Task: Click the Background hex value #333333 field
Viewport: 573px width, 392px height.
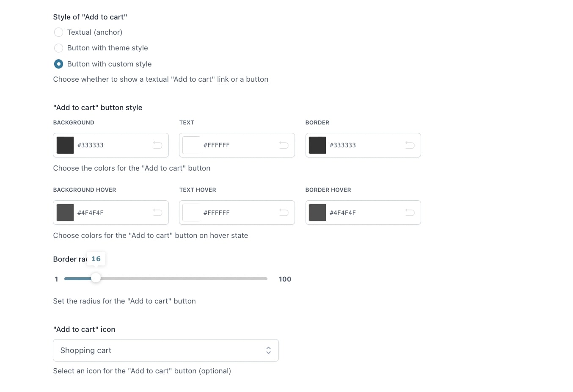Action: click(x=112, y=145)
